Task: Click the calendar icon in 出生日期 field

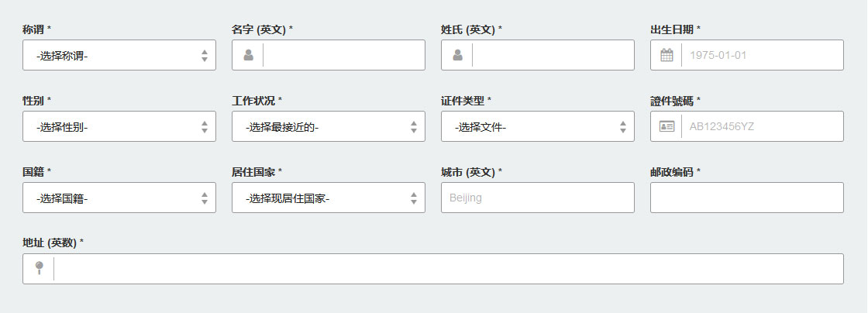Action: (x=667, y=55)
